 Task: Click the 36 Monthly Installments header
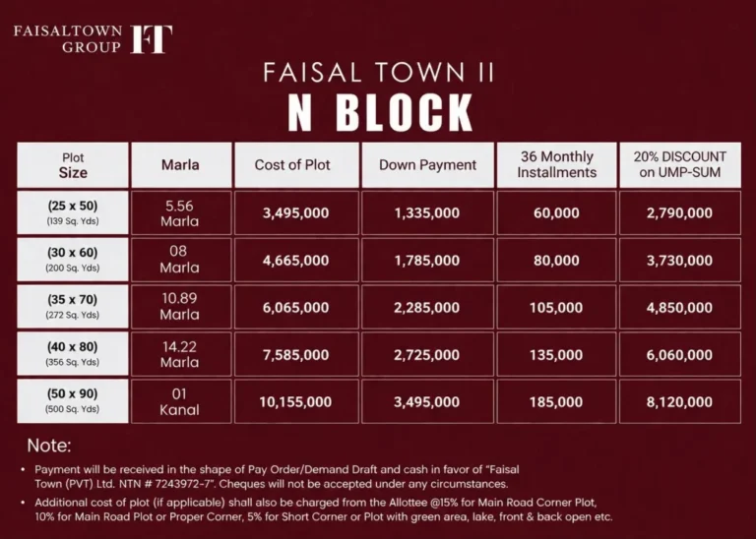tap(557, 165)
